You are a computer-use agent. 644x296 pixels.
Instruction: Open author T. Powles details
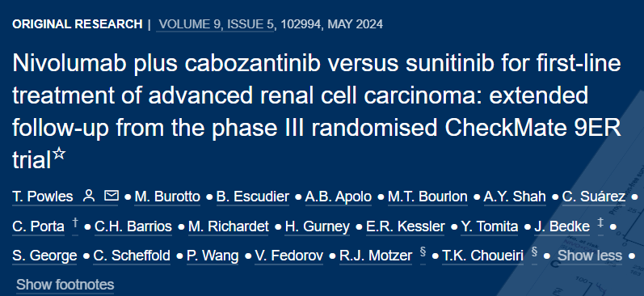click(43, 197)
